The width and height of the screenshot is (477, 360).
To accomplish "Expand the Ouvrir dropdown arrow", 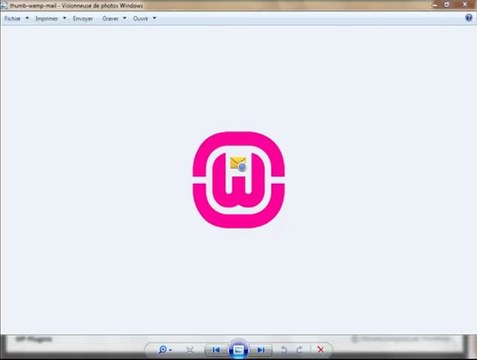I will [x=154, y=18].
